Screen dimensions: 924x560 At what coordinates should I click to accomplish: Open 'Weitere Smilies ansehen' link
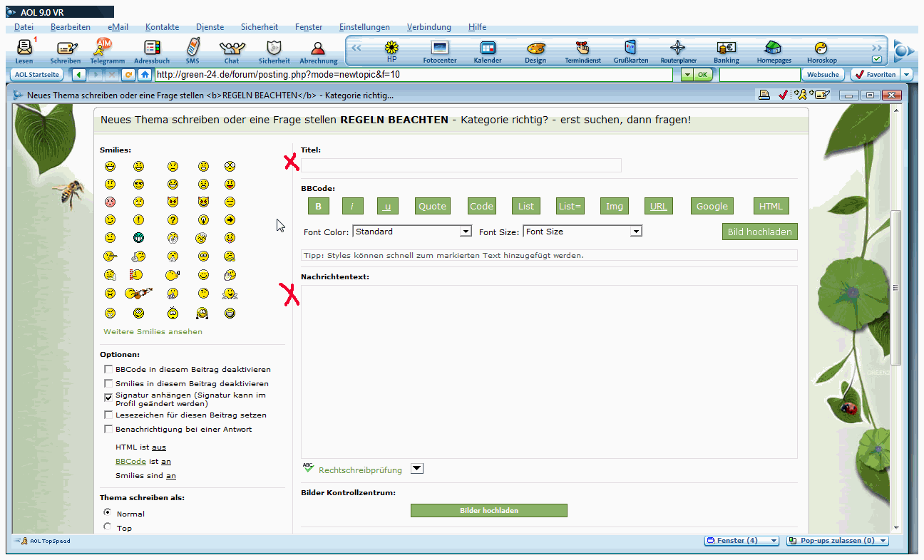click(x=153, y=331)
